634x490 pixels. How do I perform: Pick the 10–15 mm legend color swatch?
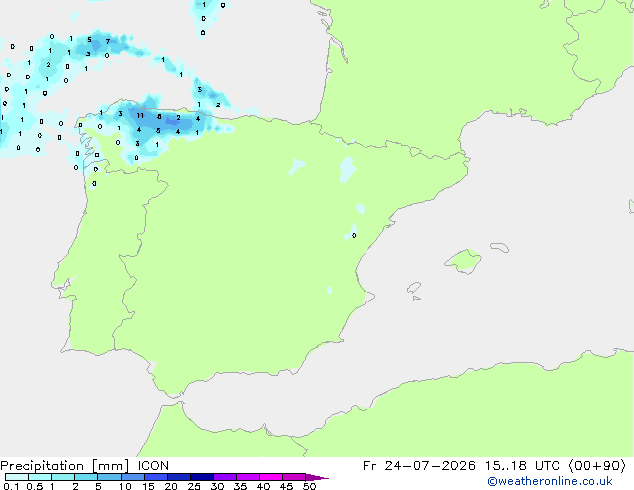pyautogui.click(x=132, y=477)
